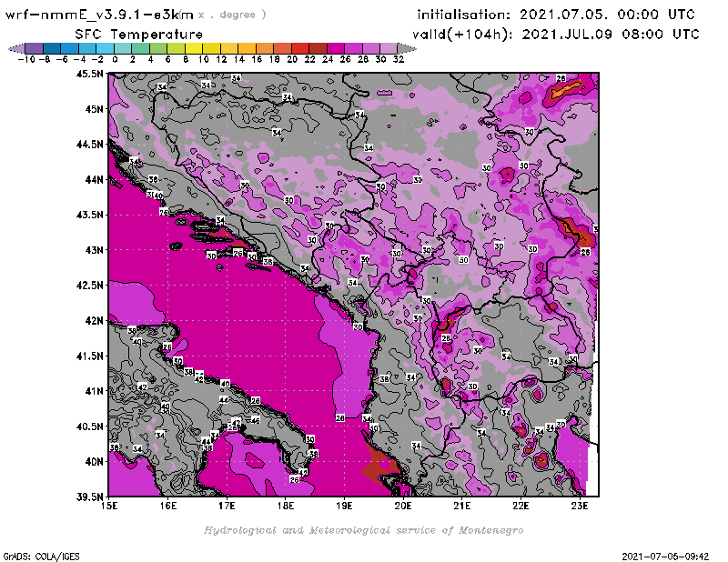Click the valid(+104h) time line

pyautogui.click(x=556, y=35)
